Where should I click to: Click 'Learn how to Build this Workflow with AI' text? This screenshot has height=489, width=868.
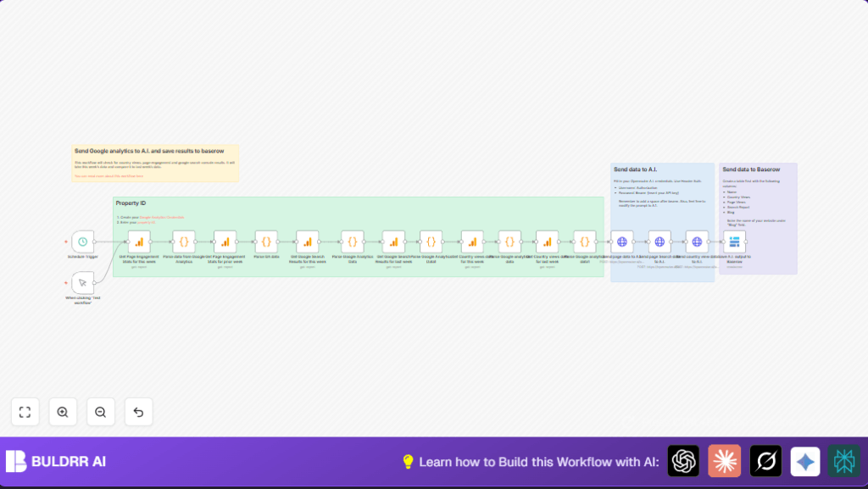point(538,462)
